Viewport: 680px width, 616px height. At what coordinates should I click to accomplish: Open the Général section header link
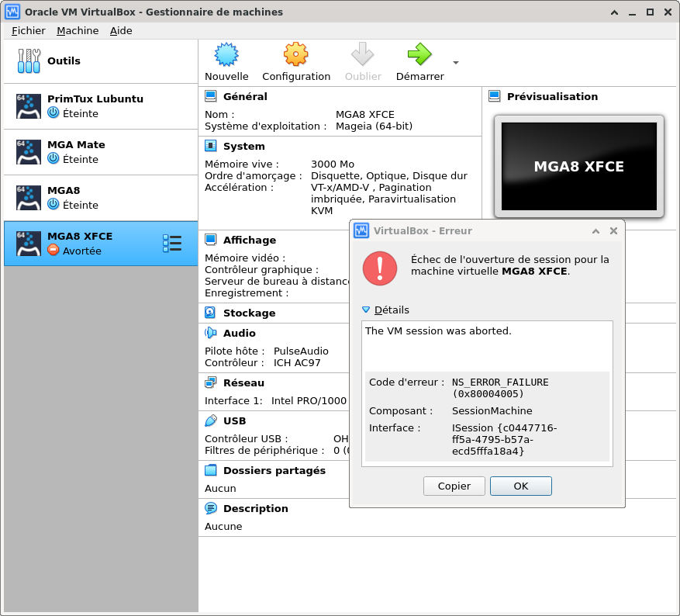pyautogui.click(x=245, y=96)
